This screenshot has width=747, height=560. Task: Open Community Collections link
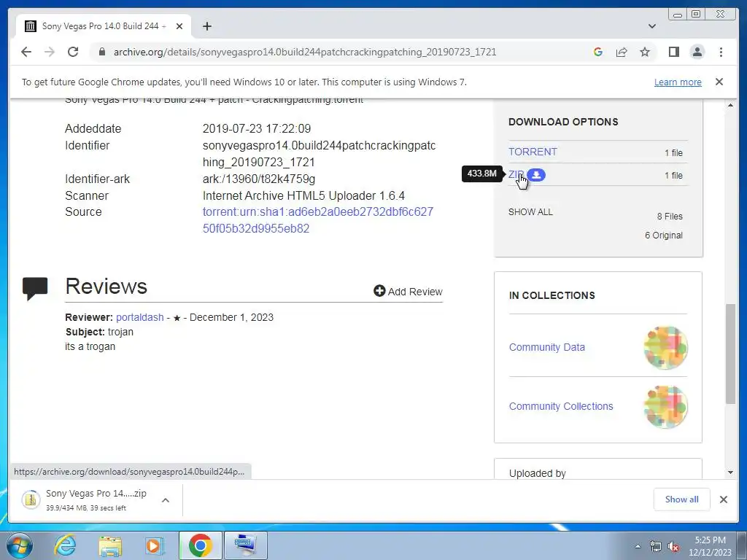click(561, 406)
